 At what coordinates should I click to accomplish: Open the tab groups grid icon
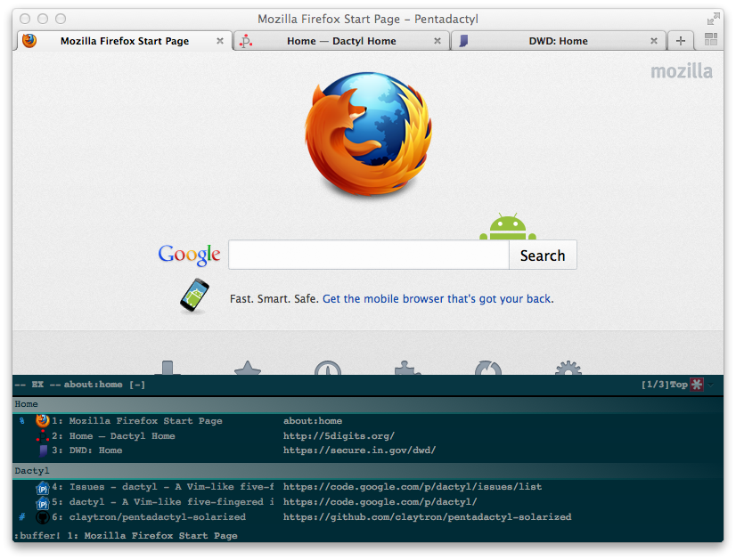tap(711, 39)
